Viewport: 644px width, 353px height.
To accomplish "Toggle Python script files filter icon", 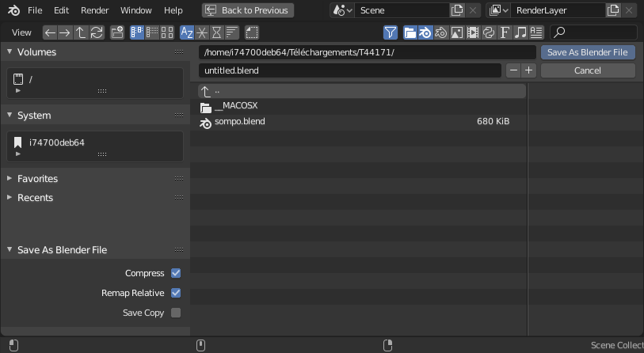I will click(x=489, y=32).
